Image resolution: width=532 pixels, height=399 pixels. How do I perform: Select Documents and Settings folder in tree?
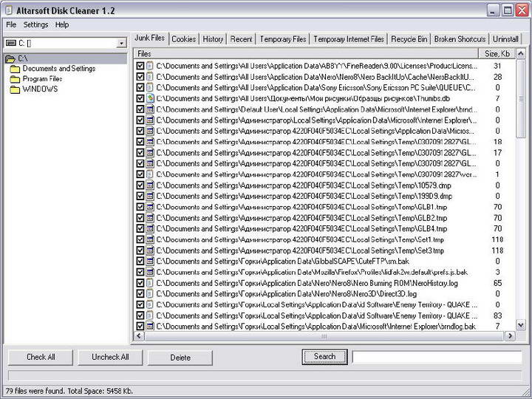58,69
